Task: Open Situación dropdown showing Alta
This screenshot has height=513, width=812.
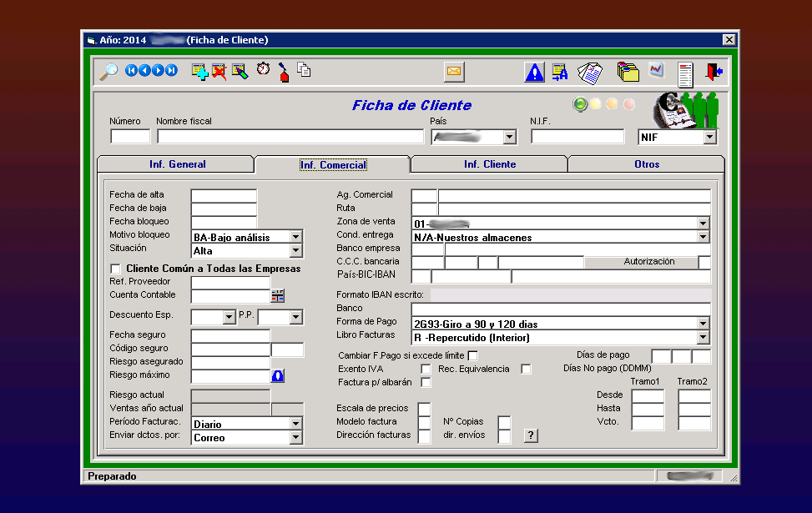Action: (x=295, y=250)
